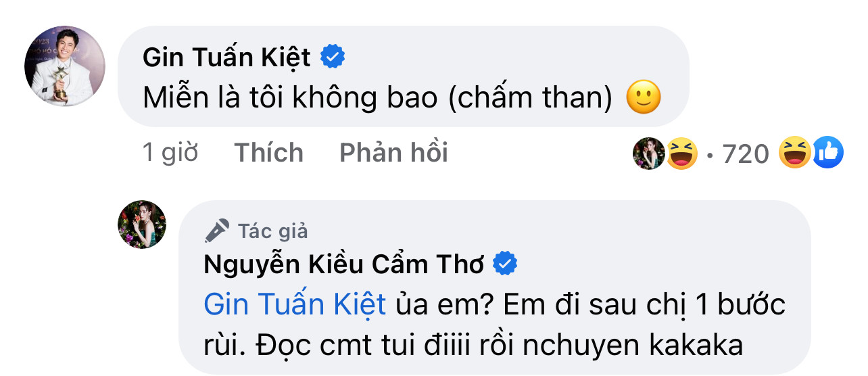The height and width of the screenshot is (376, 868).
Task: Click the blue thumbs-up reaction icon
Action: [827, 154]
